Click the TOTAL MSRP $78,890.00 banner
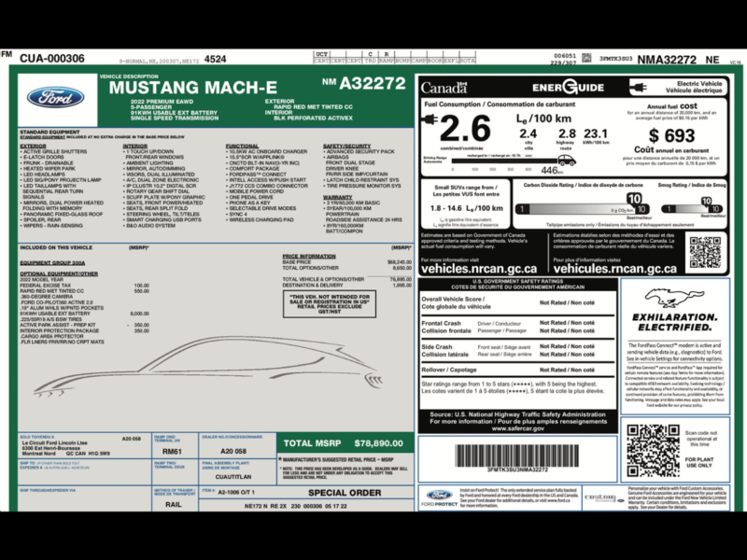Image resolution: width=747 pixels, height=560 pixels. point(345,443)
